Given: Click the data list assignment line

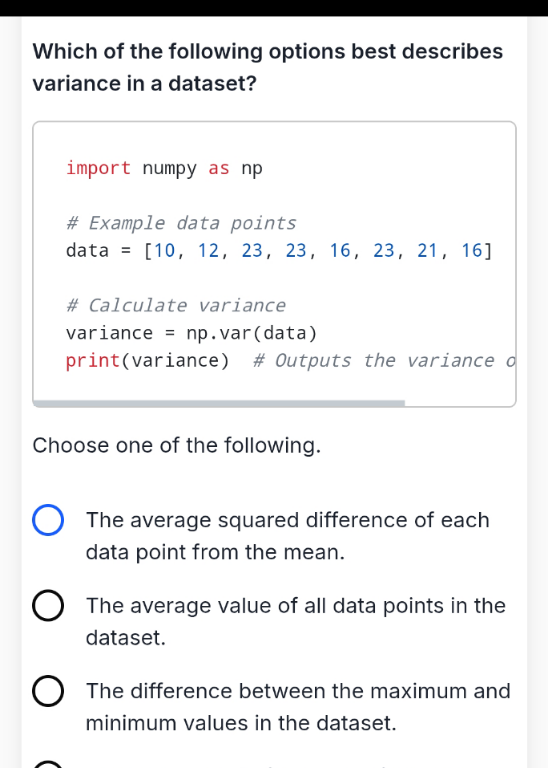Looking at the screenshot, I should tap(279, 251).
